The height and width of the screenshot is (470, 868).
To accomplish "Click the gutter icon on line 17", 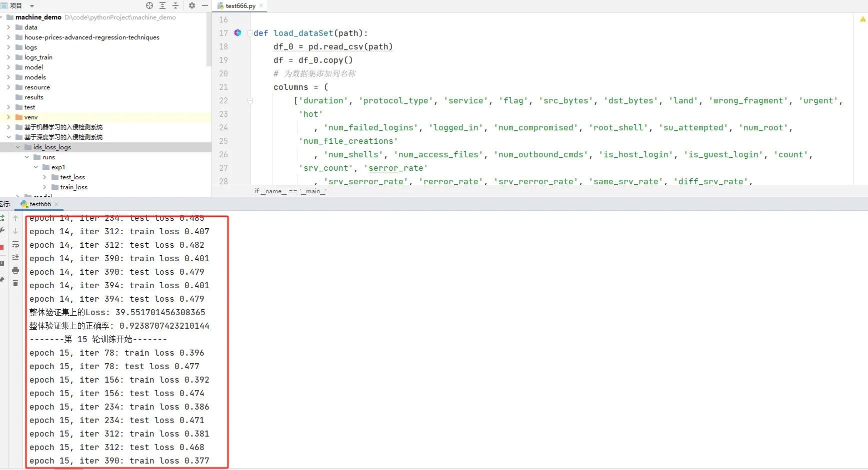I will pyautogui.click(x=237, y=33).
